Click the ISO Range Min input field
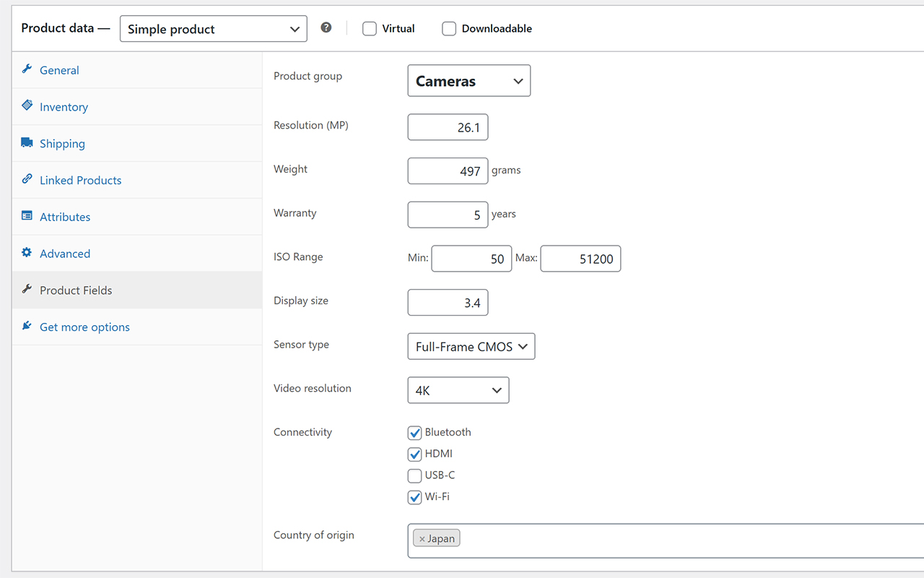The image size is (924, 578). [x=471, y=259]
